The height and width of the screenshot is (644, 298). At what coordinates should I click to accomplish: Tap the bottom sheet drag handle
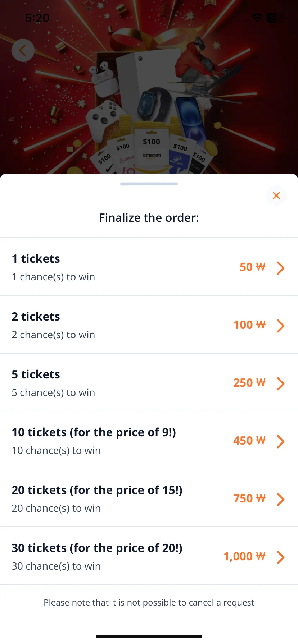[149, 184]
